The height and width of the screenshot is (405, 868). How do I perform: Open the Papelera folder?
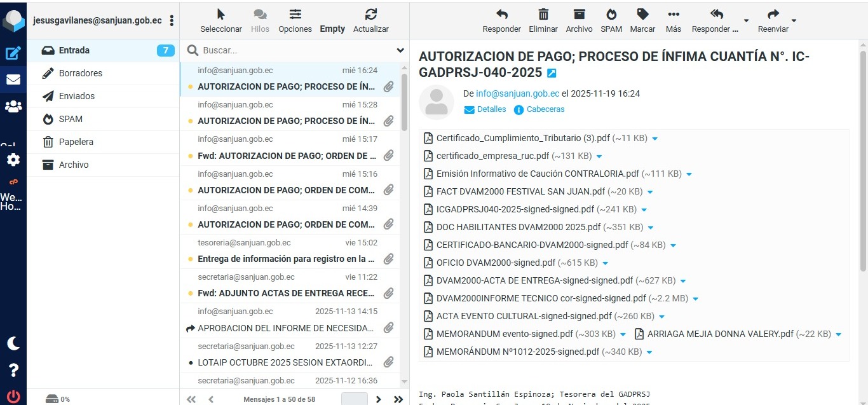[x=76, y=142]
